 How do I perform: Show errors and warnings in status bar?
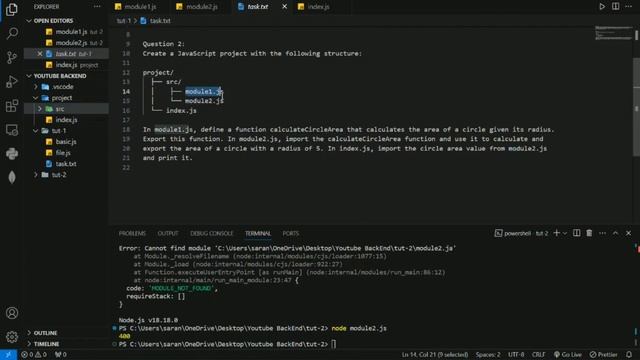point(34,355)
